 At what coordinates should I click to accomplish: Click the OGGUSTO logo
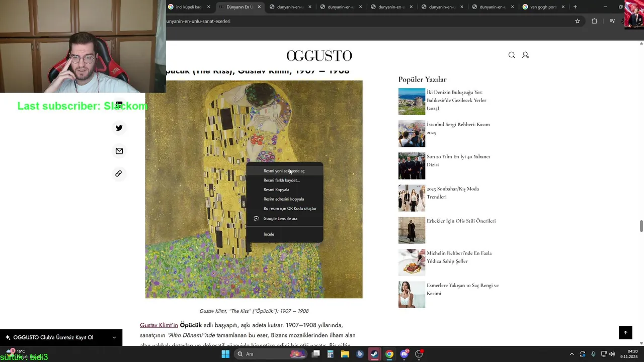[319, 55]
